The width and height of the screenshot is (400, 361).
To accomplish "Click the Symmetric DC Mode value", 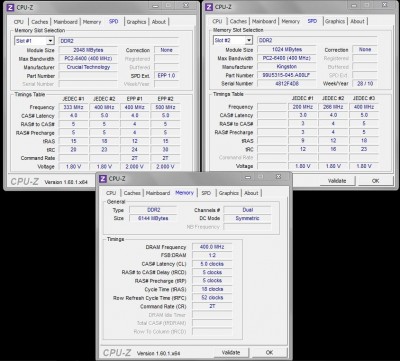I will point(247,218).
